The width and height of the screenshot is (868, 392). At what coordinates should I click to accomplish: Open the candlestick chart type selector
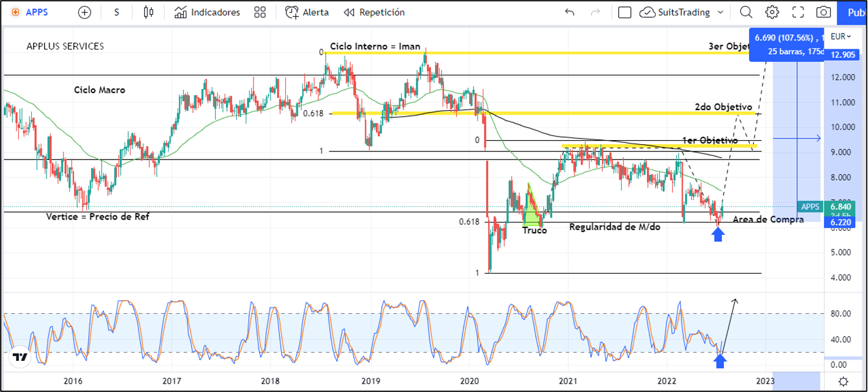[x=149, y=12]
